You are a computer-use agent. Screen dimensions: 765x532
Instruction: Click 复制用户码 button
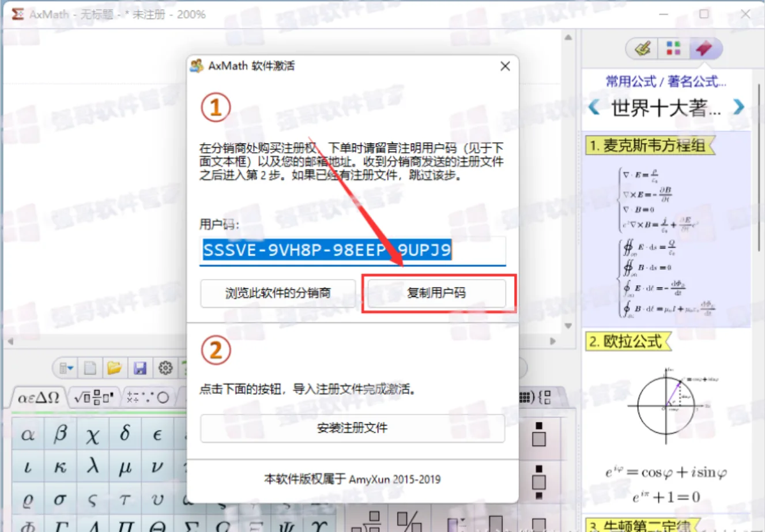(436, 293)
